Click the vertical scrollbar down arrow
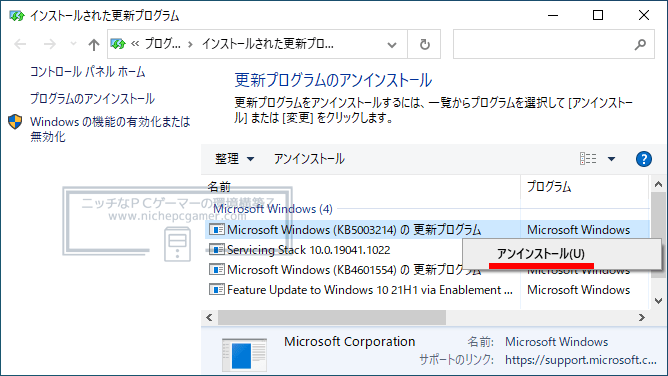The width and height of the screenshot is (668, 376). (x=658, y=301)
